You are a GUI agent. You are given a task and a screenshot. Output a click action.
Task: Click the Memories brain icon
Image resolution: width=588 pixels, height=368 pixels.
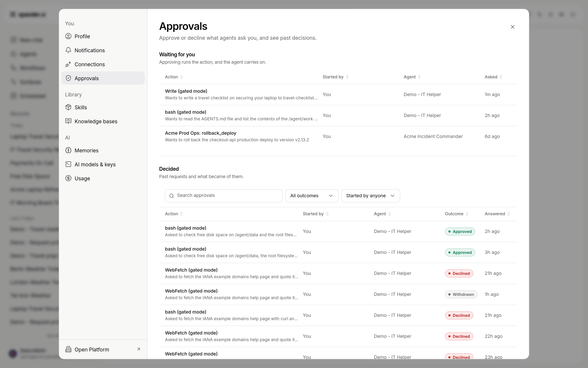(x=68, y=150)
